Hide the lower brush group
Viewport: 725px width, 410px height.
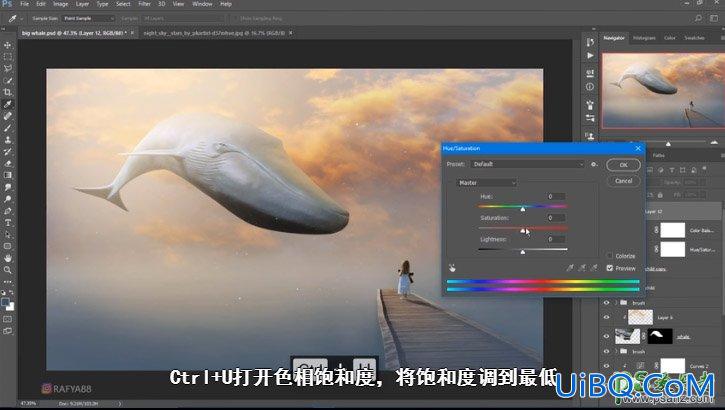tap(606, 351)
